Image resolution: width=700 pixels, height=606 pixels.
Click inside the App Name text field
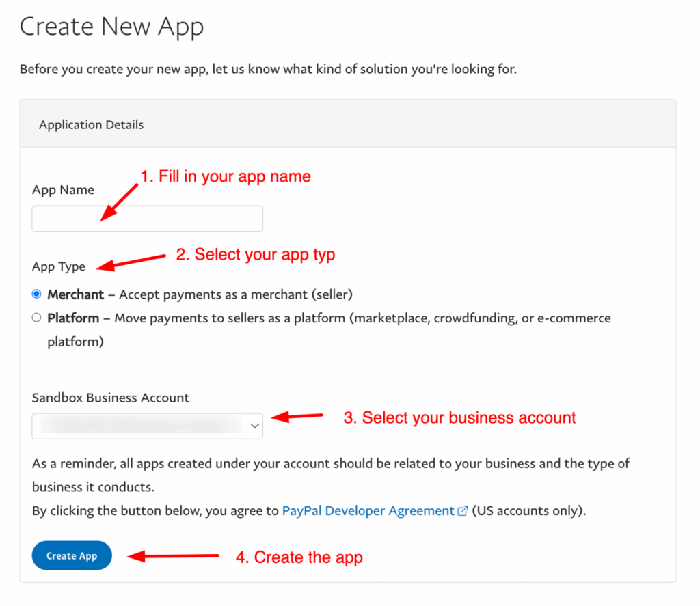[x=147, y=219]
